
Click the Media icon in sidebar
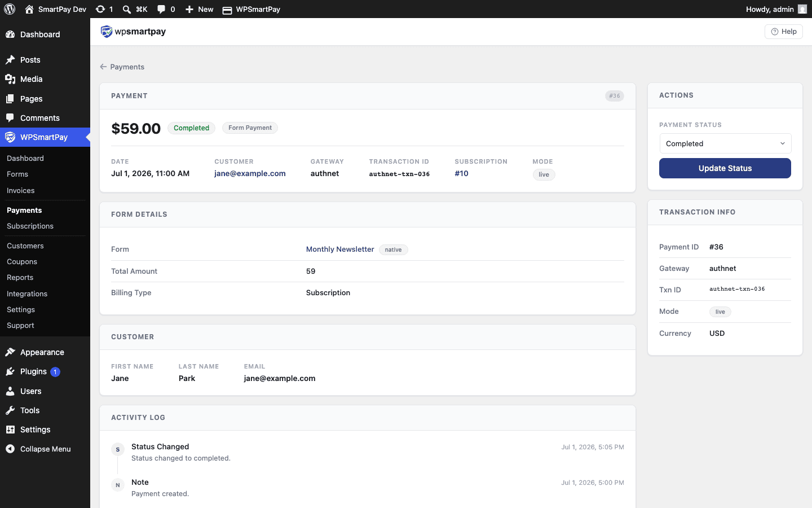click(10, 79)
